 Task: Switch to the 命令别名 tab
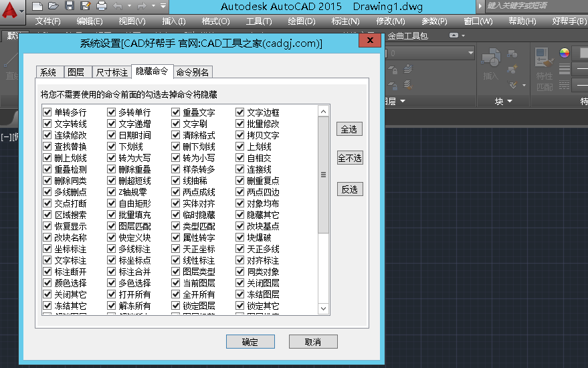pyautogui.click(x=193, y=72)
